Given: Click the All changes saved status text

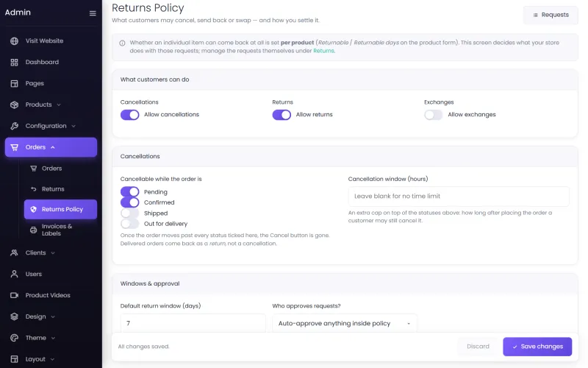Looking at the screenshot, I should pyautogui.click(x=143, y=347).
